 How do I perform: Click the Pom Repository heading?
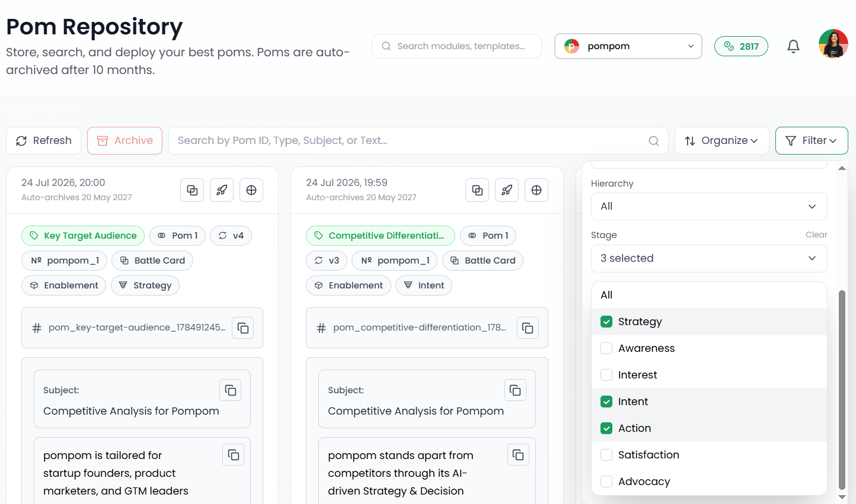[94, 27]
